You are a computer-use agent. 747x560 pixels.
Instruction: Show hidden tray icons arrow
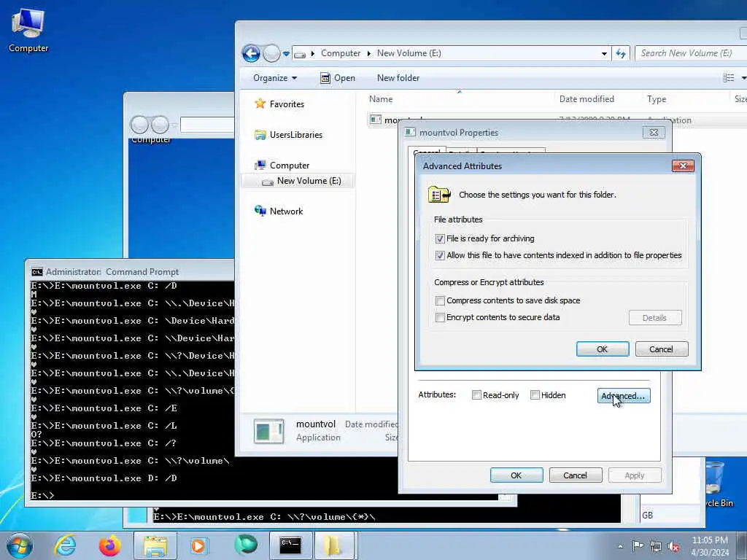[620, 546]
